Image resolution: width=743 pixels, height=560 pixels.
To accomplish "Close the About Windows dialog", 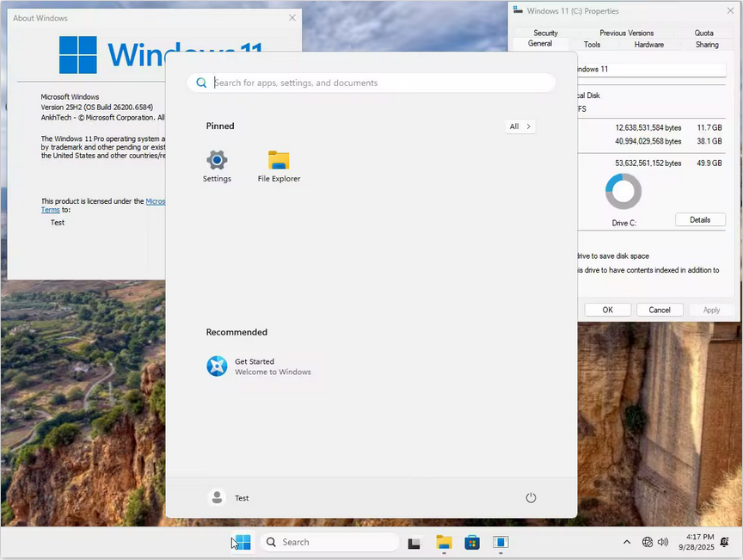I will (292, 17).
